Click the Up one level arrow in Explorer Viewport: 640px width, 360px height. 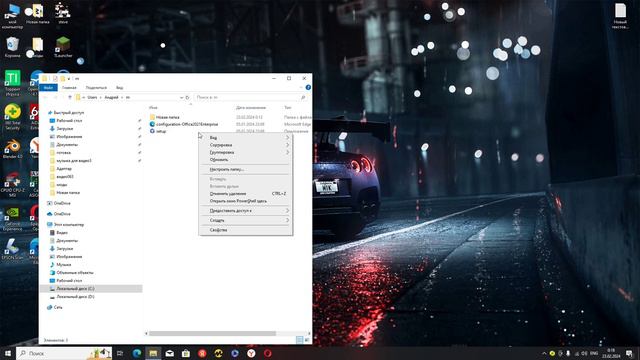[70, 98]
